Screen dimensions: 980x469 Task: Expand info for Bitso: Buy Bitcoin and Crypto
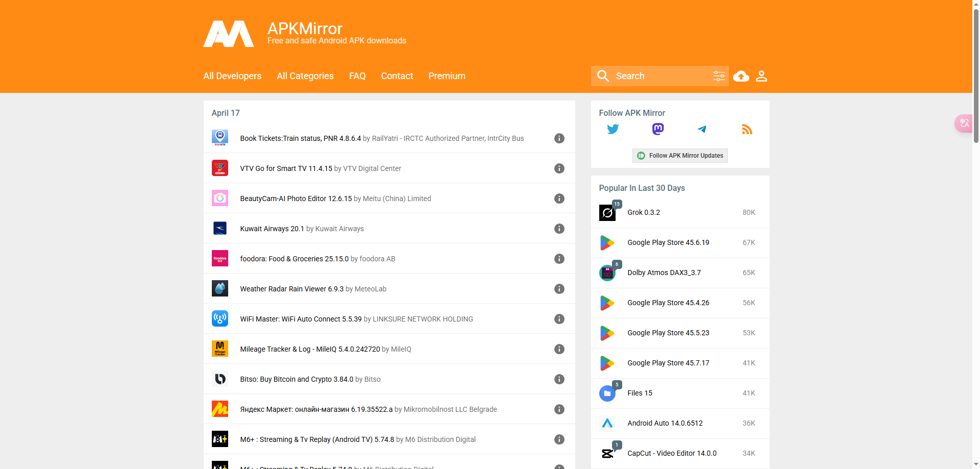click(x=559, y=379)
